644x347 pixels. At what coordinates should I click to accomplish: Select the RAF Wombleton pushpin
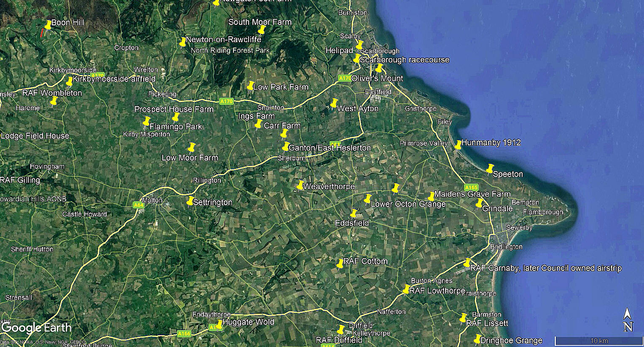54,101
